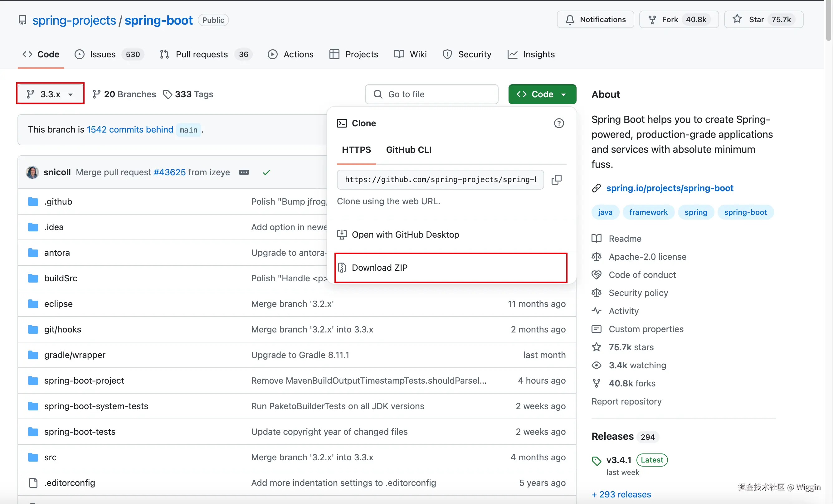
Task: Open the 333 Tags page
Action: point(188,94)
